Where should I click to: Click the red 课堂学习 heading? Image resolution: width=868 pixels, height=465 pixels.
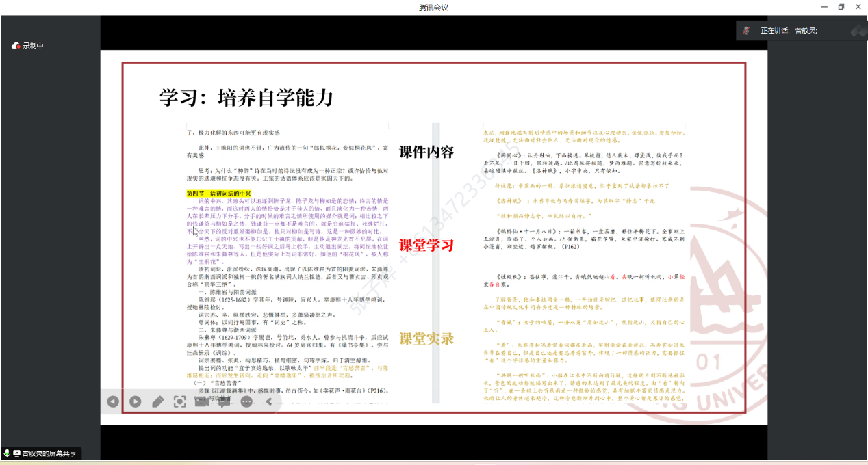click(426, 245)
